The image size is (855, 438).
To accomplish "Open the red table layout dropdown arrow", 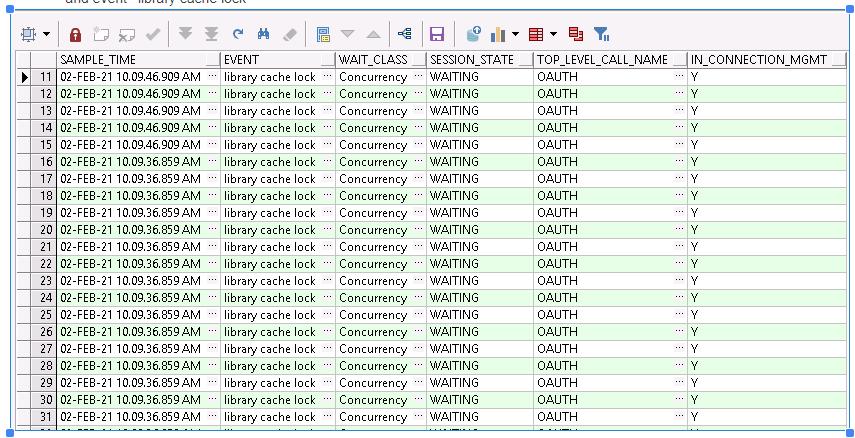I will [553, 35].
